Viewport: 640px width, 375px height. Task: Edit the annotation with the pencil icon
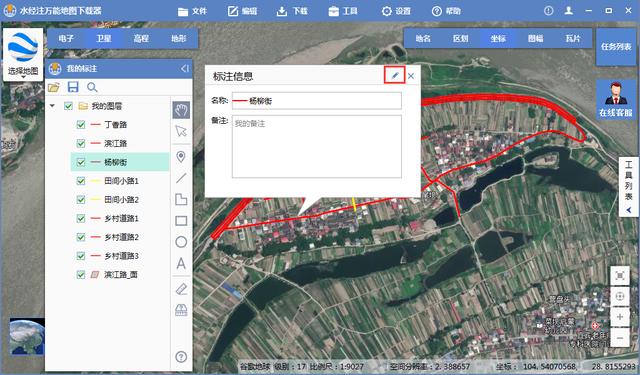(394, 75)
